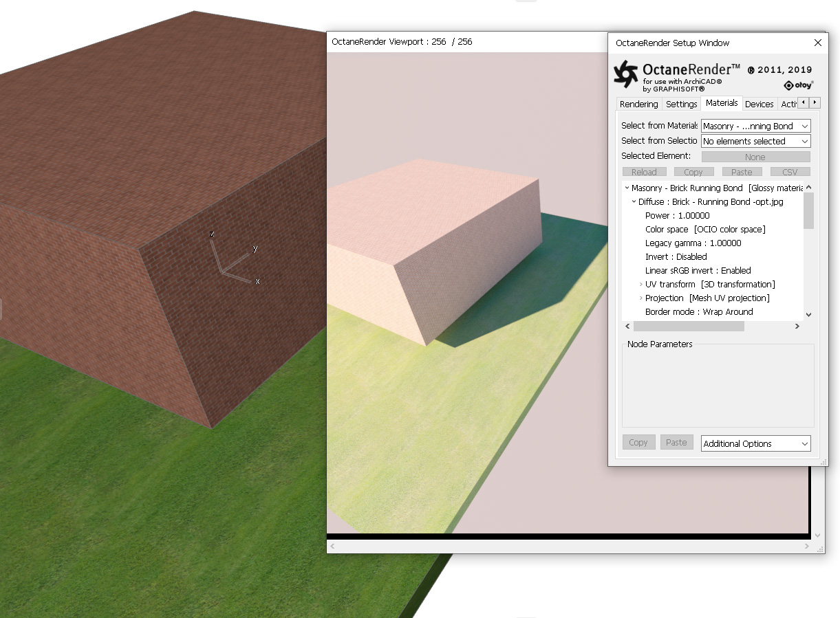Viewport: 840px width, 618px height.
Task: Click the OctaneRender Viewport title bar
Action: coord(467,42)
